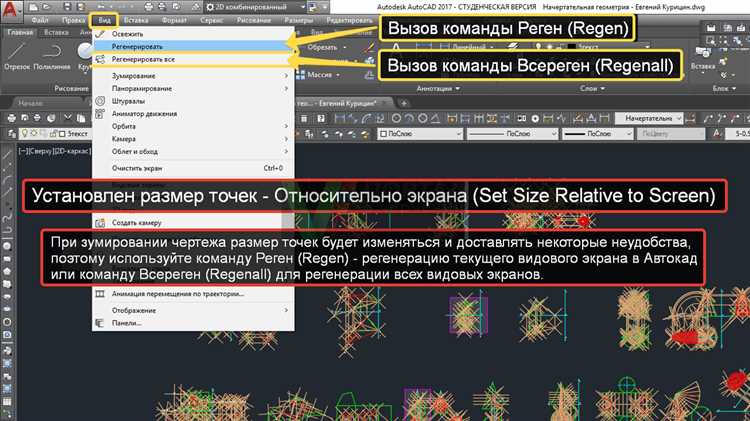Screen dimensions: 750x421
Task: Open the Правка menu
Action: (73, 21)
